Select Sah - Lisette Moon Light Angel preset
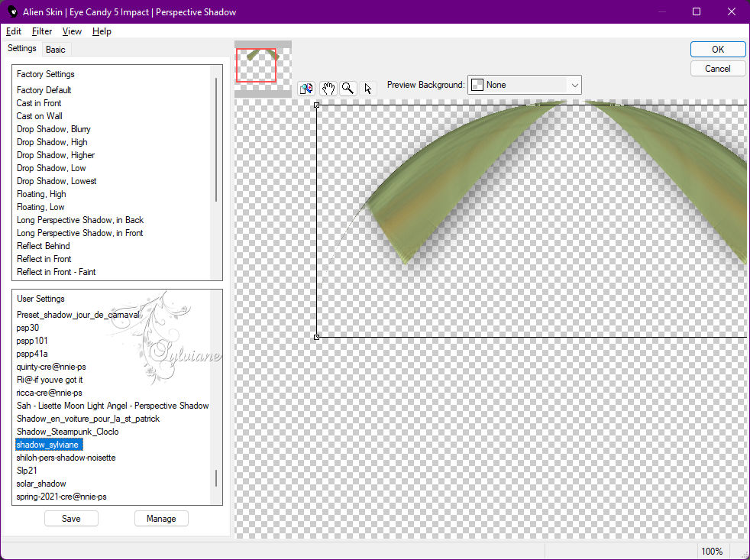This screenshot has height=560, width=750. (x=112, y=406)
